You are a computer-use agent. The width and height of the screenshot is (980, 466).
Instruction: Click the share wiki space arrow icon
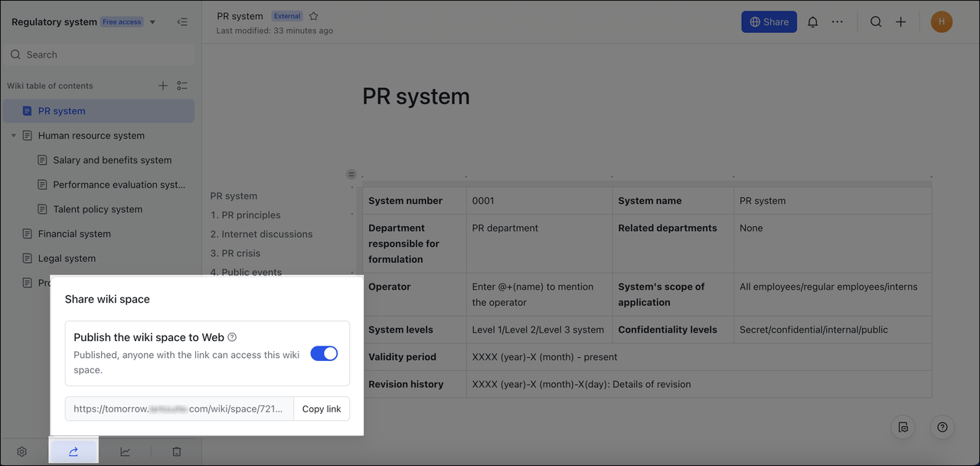[73, 452]
